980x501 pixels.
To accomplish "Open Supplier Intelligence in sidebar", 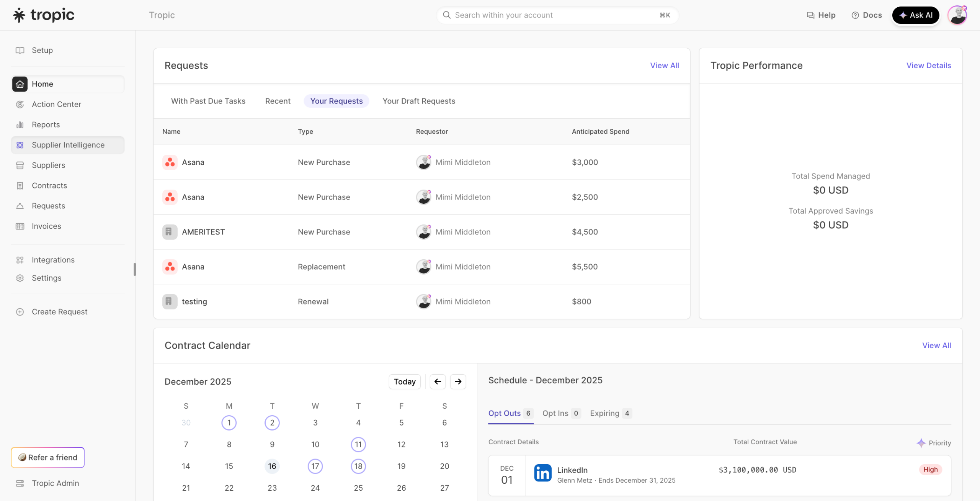I will (x=68, y=145).
